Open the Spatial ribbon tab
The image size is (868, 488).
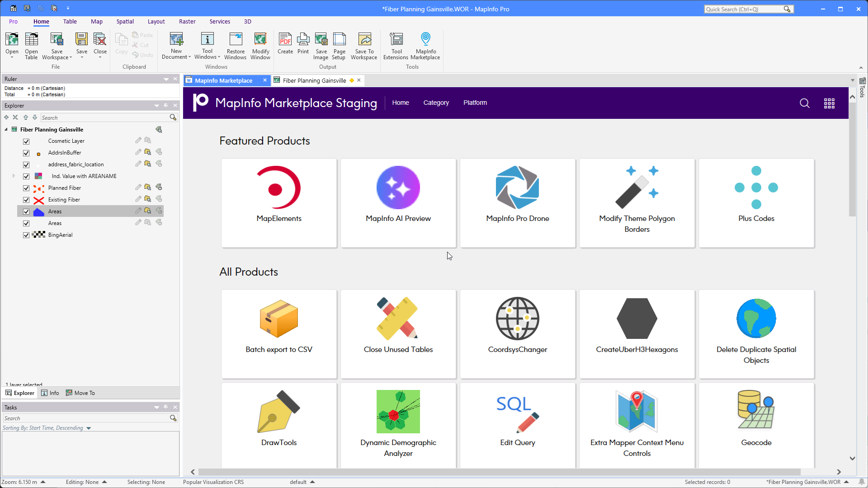pos(125,22)
